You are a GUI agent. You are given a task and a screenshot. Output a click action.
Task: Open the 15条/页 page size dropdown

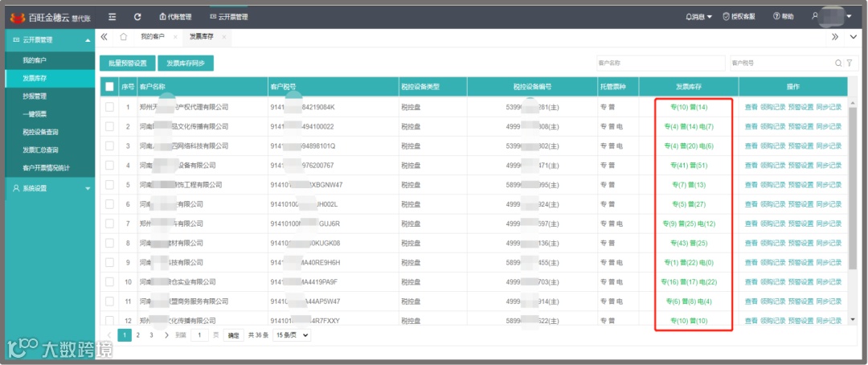292,335
